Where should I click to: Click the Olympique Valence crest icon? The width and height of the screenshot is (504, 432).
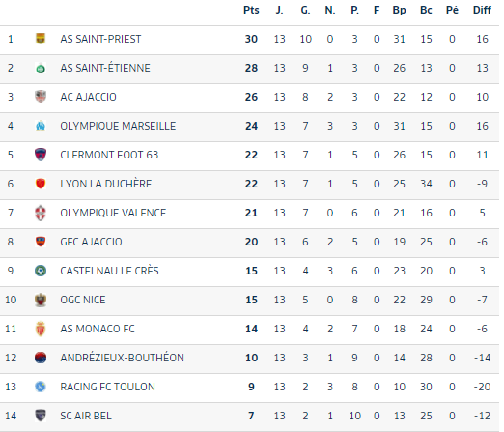(41, 213)
